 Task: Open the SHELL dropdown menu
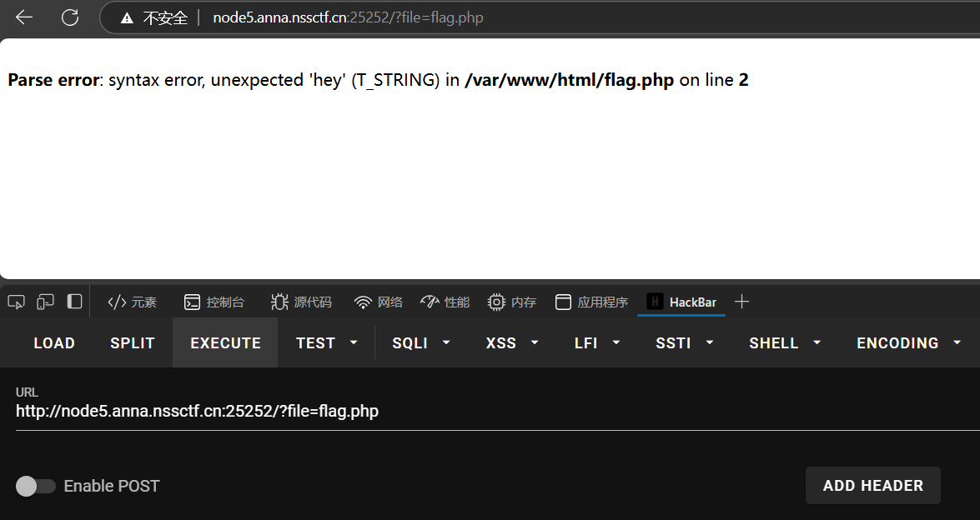[785, 342]
